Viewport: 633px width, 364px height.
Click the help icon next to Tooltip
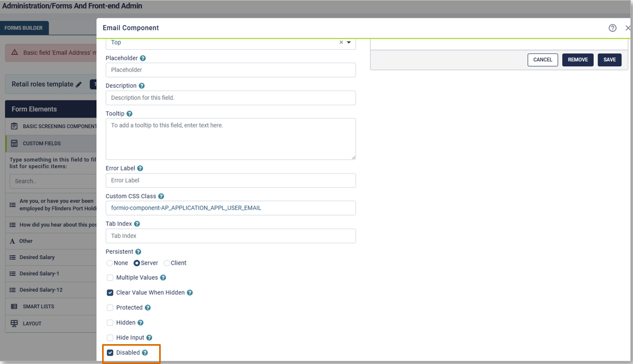coord(129,114)
